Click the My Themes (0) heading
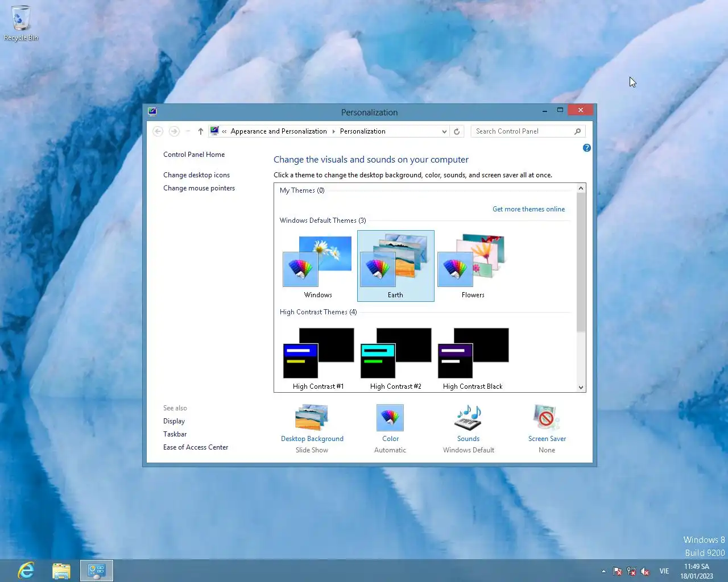The image size is (728, 582). [302, 190]
